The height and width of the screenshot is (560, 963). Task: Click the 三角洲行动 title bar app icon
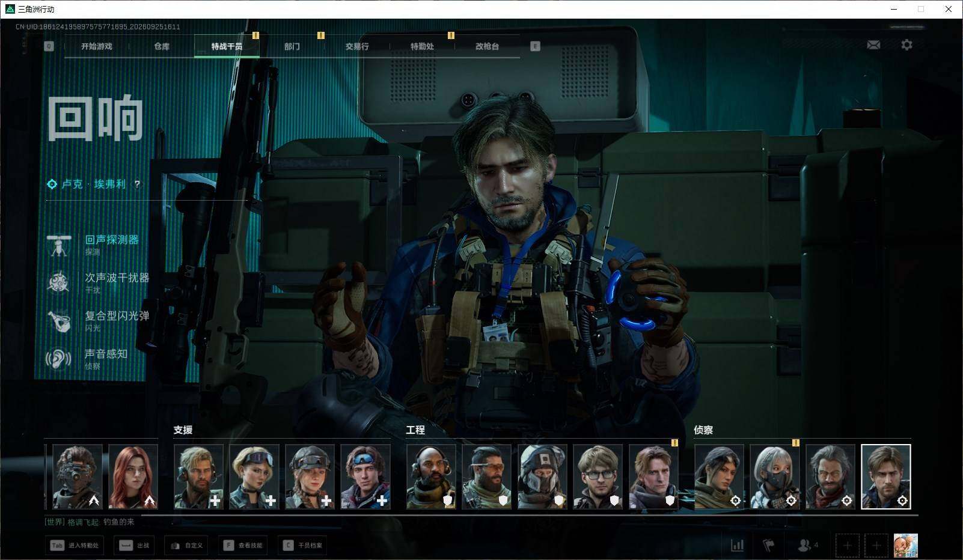coord(10,9)
